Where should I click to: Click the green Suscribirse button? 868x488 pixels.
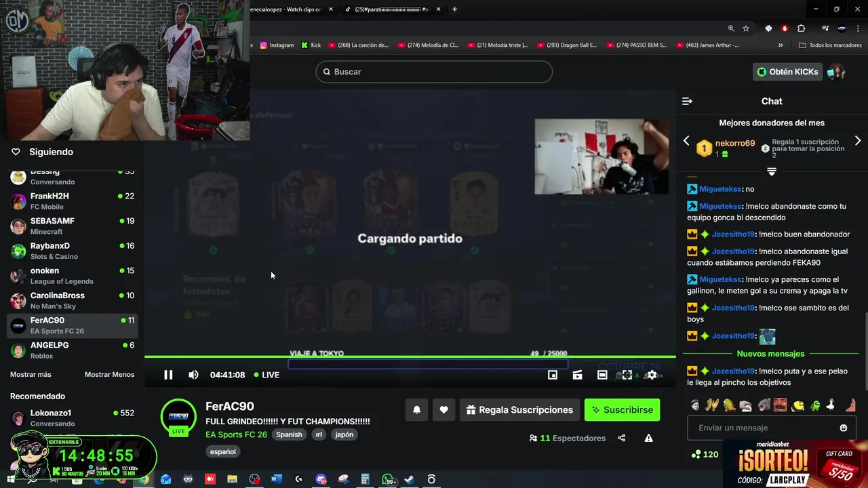click(x=622, y=409)
